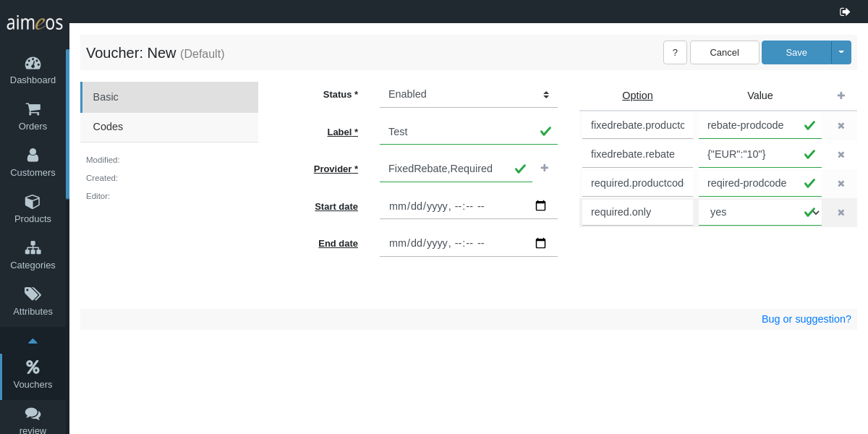This screenshot has width=868, height=434.
Task: Edit the {"EUR":"10"} value field
Action: pyautogui.click(x=760, y=154)
